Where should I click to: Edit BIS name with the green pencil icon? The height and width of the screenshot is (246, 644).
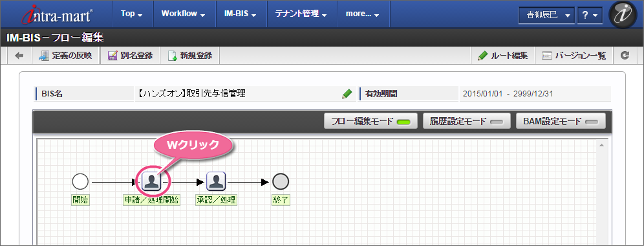pyautogui.click(x=347, y=94)
